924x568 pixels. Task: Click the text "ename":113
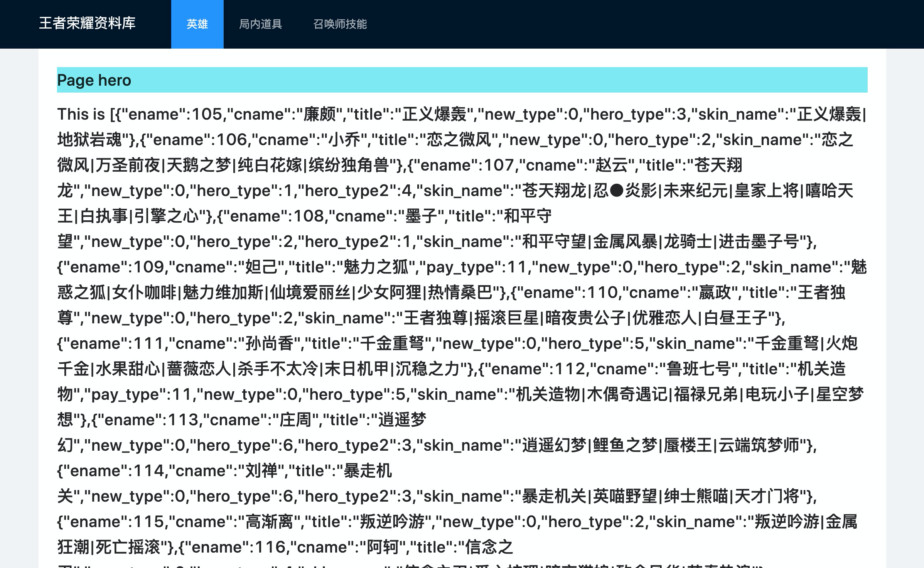[148, 420]
